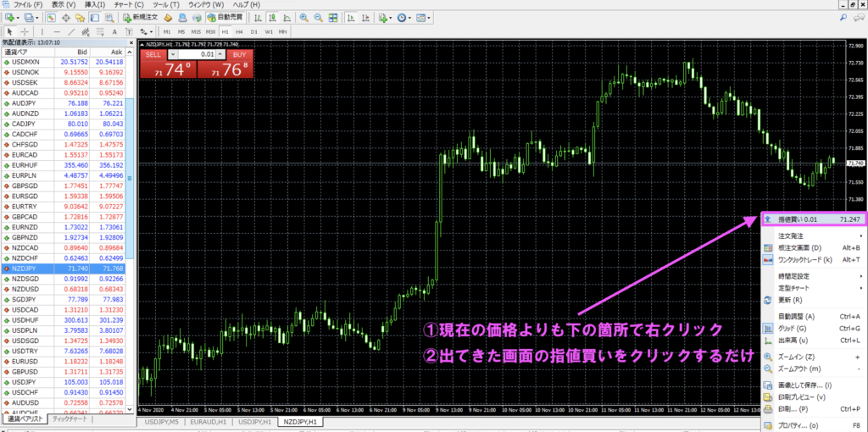The image size is (868, 432).
Task: Toggle the Terminal panel icon
Action: (94, 18)
